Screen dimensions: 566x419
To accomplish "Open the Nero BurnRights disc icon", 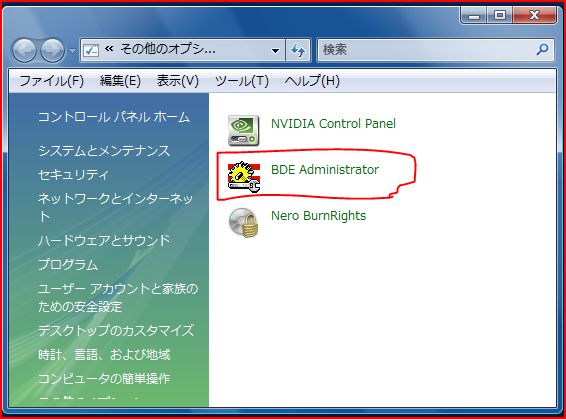I will pyautogui.click(x=244, y=223).
